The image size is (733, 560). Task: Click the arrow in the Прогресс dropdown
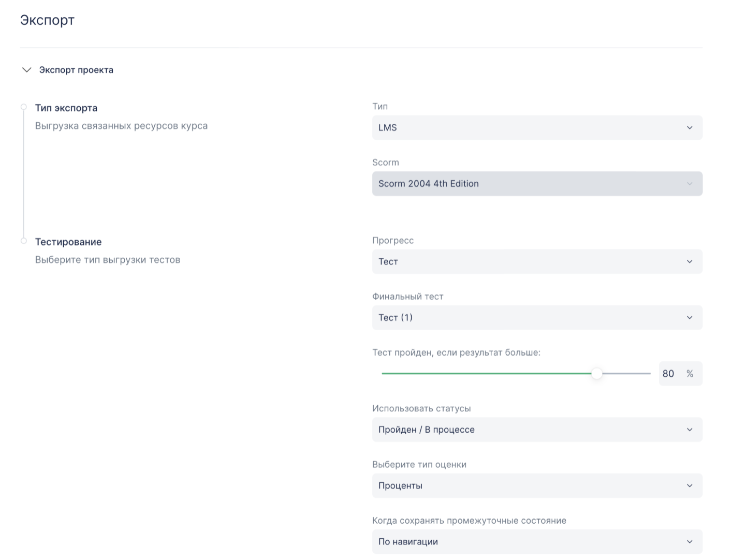[x=689, y=262]
